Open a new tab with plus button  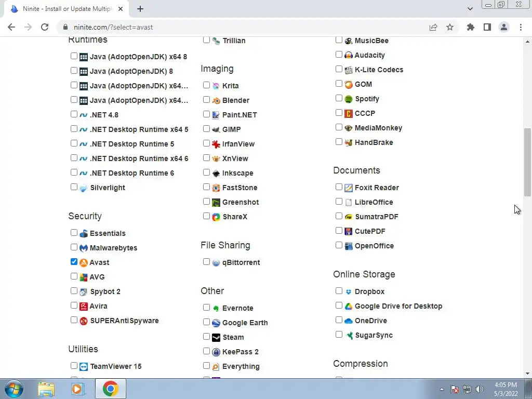pyautogui.click(x=140, y=9)
